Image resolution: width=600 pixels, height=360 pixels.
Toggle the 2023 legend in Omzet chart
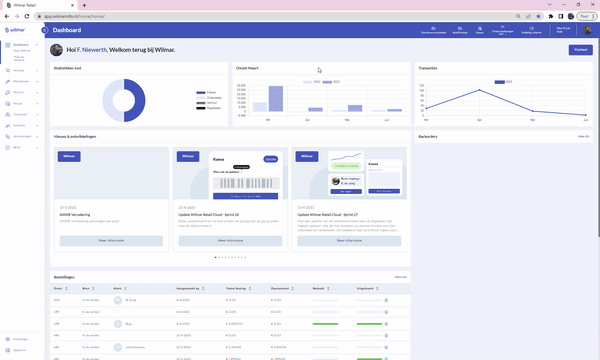[331, 82]
